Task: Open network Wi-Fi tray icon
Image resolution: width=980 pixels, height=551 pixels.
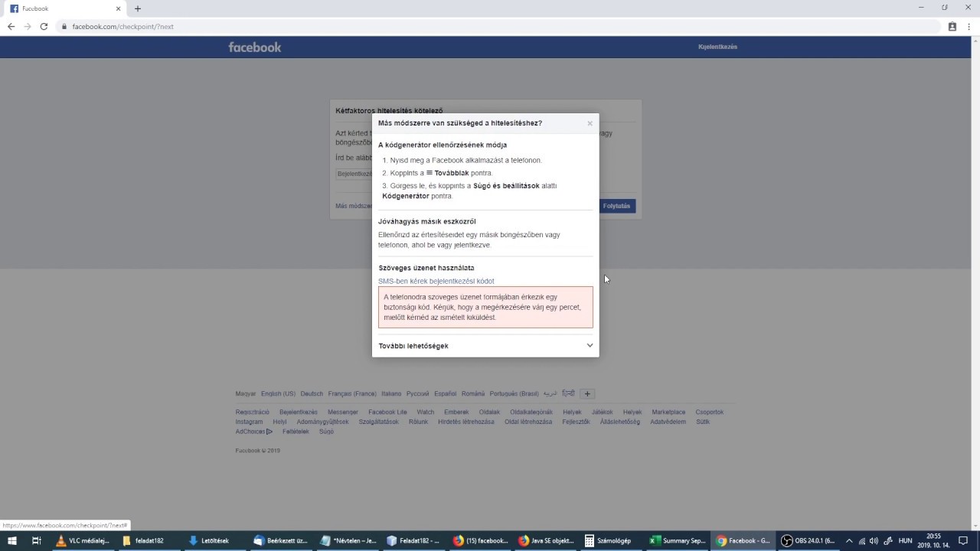Action: click(861, 540)
